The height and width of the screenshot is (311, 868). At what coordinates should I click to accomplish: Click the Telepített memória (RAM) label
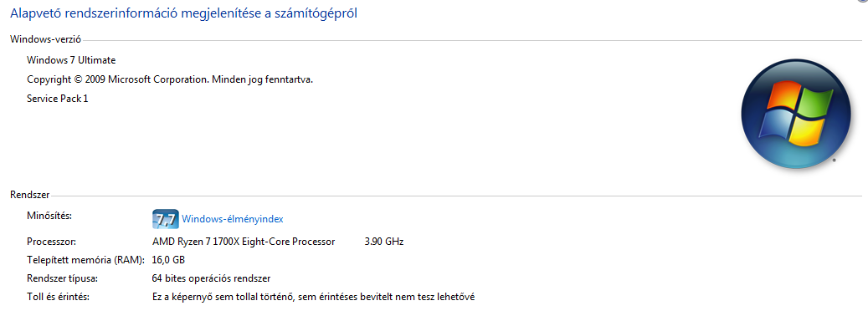86,260
